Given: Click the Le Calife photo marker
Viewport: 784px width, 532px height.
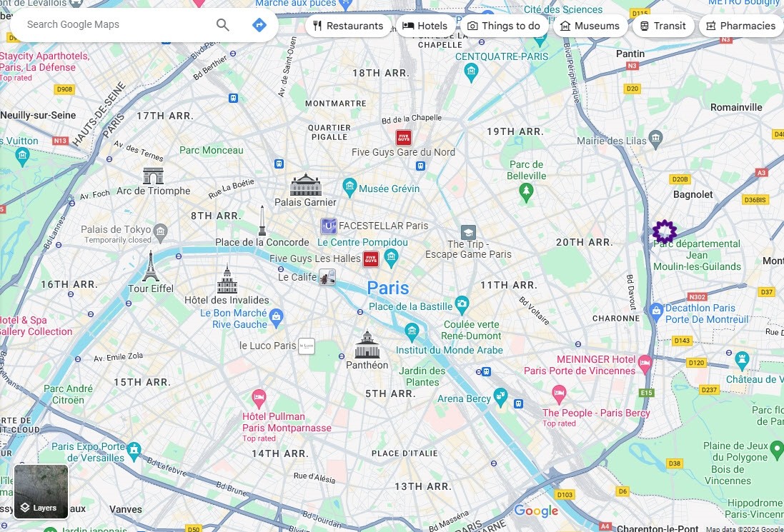Looking at the screenshot, I should [x=327, y=277].
